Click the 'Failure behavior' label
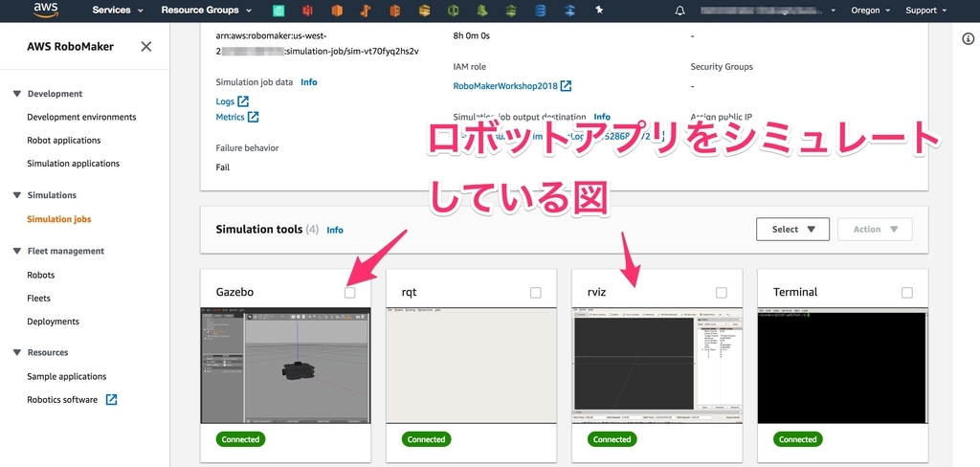 click(247, 148)
